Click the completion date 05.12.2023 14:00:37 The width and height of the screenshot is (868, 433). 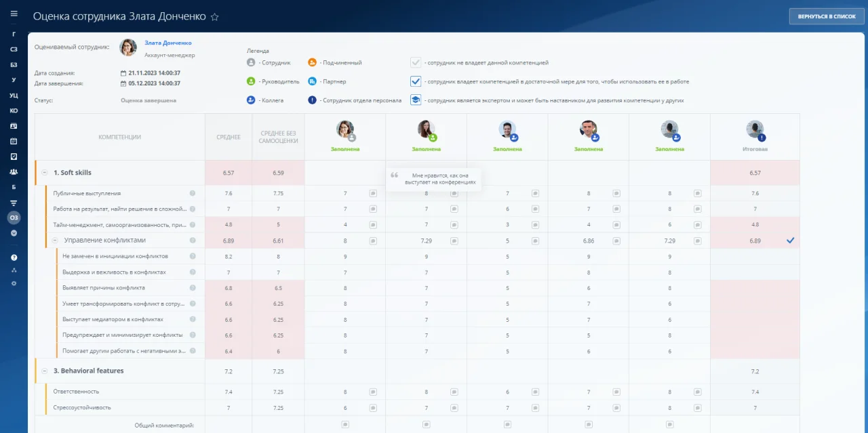154,83
